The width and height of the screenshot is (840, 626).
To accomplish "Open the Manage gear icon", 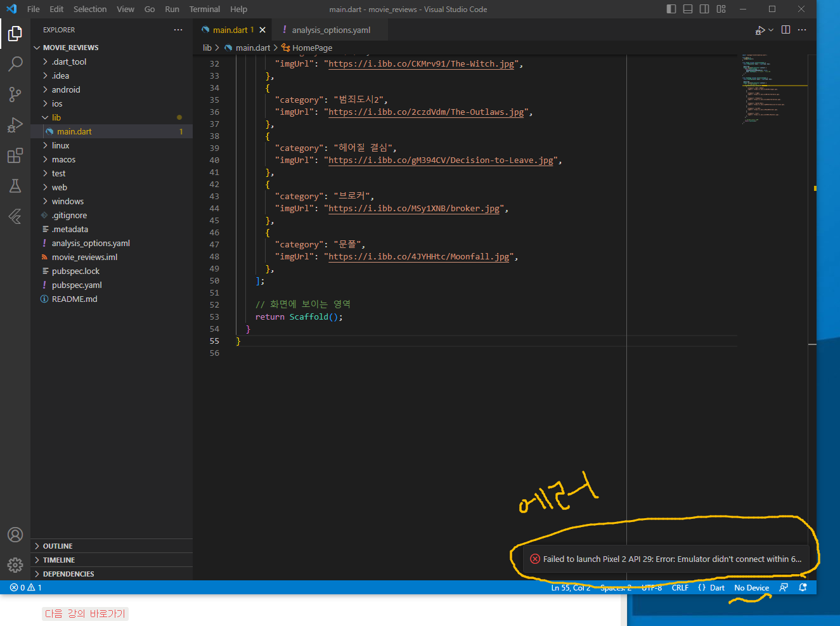I will pyautogui.click(x=15, y=564).
